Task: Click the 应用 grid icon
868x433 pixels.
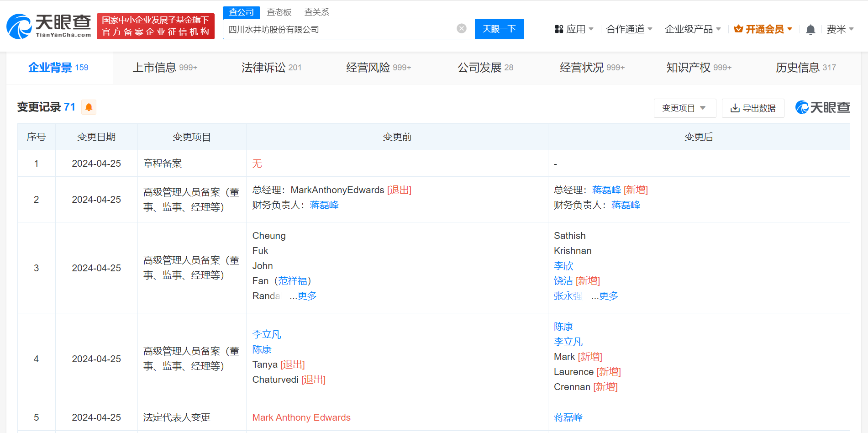Action: coord(559,29)
